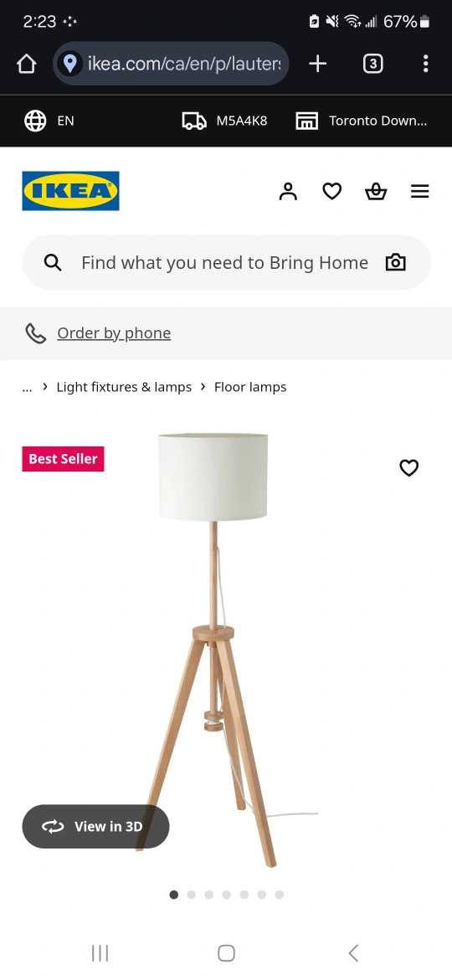Focus the Find what you need search field
Viewport: 452px width, 980px height.
click(x=226, y=262)
